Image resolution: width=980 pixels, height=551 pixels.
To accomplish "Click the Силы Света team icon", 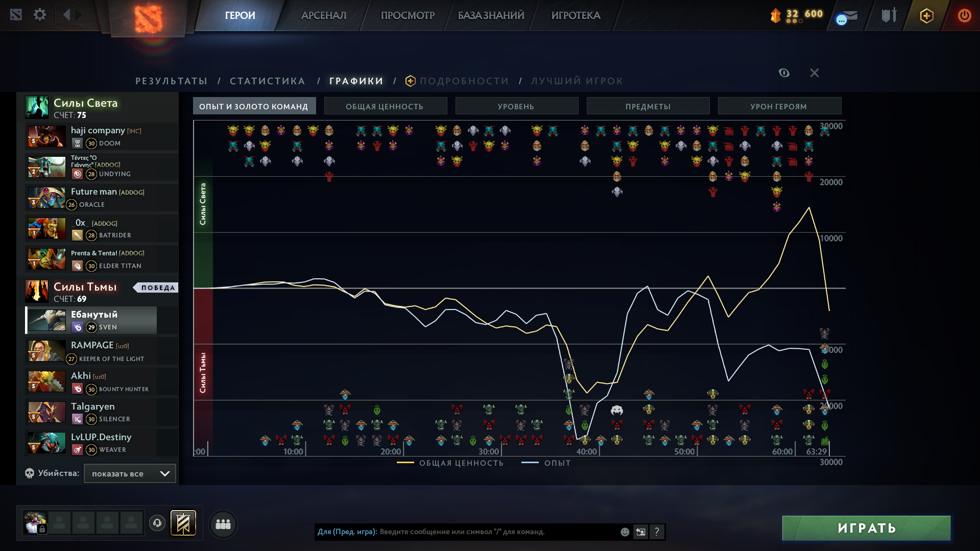I will click(37, 107).
